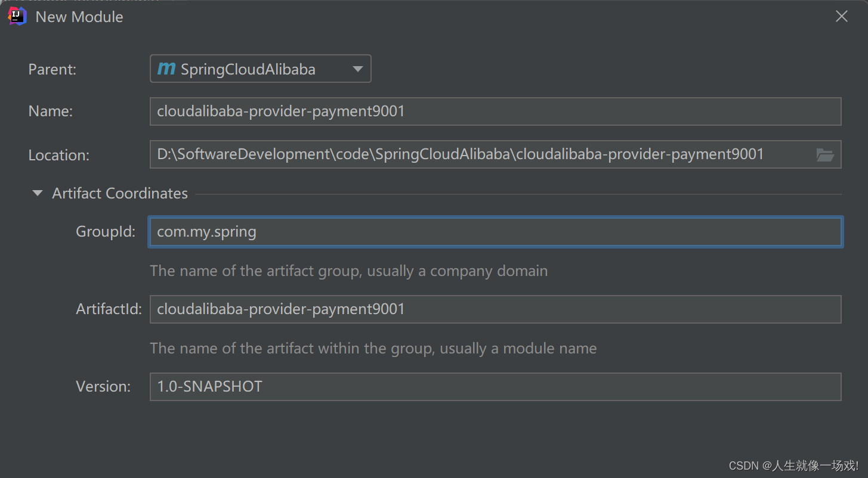Click the Version input field

pyautogui.click(x=495, y=387)
